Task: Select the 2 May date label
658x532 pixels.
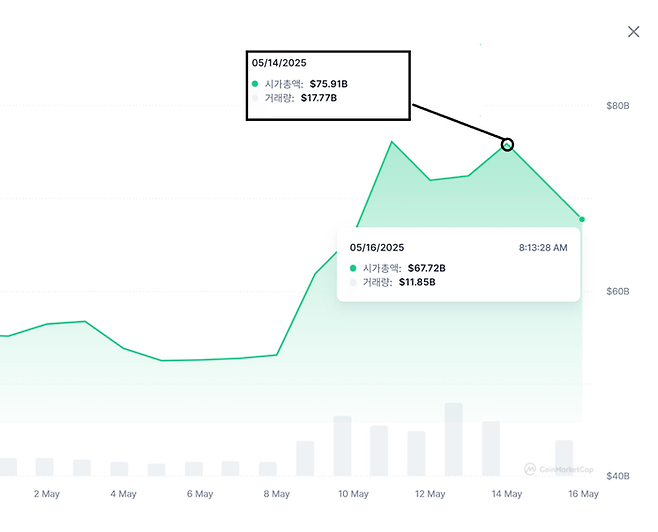Action: pos(47,494)
